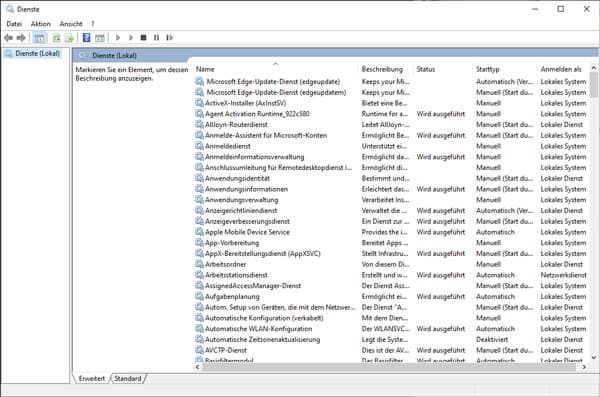
Task: Select Microsoft Edge-Update-Dienst (edgeupdatem) row
Action: pos(391,92)
